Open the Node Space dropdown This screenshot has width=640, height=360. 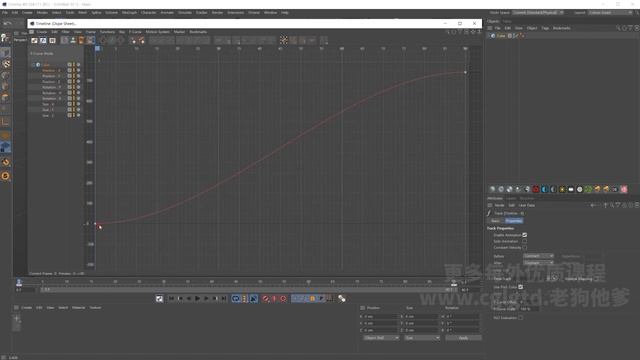538,13
